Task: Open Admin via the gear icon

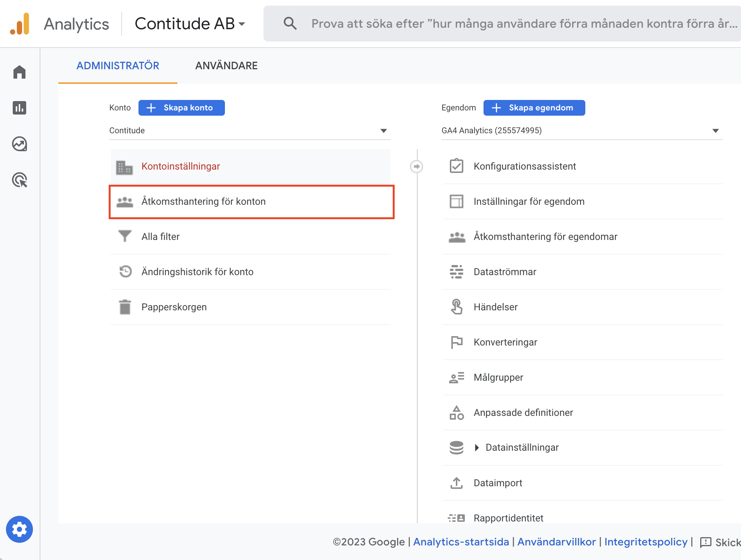Action: [x=19, y=529]
